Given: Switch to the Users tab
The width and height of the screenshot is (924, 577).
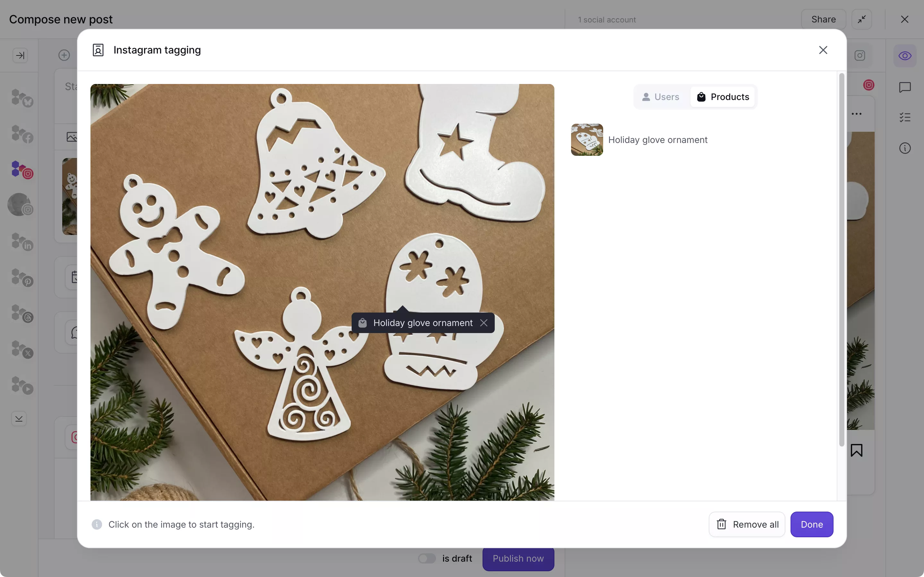Looking at the screenshot, I should [x=661, y=97].
